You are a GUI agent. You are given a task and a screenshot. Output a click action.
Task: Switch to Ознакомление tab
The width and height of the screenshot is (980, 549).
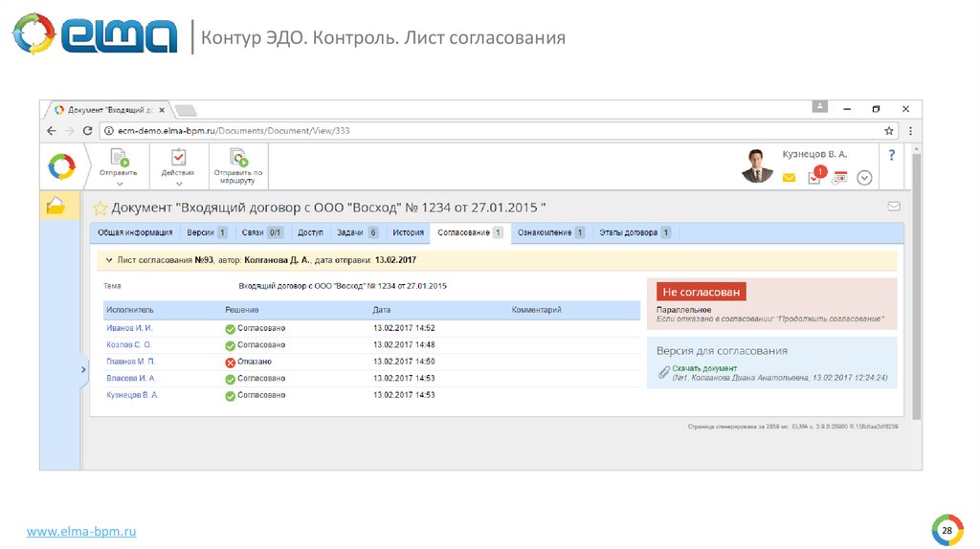coord(550,232)
